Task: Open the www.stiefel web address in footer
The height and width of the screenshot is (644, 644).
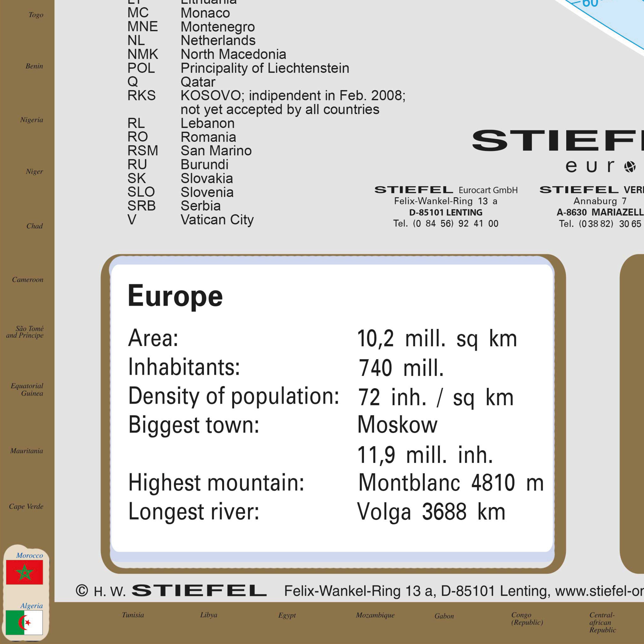Action: pos(600,591)
